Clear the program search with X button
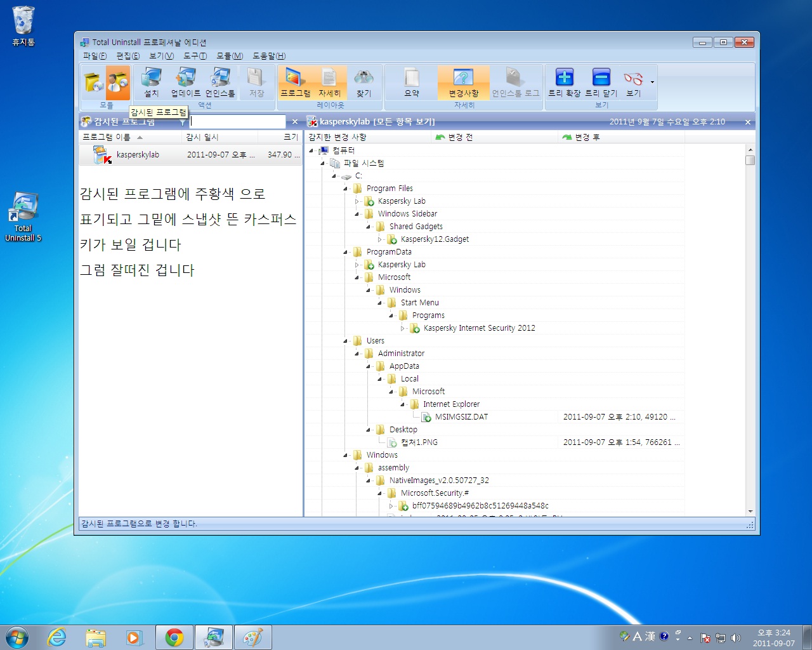Image resolution: width=812 pixels, height=650 pixels. 294,122
